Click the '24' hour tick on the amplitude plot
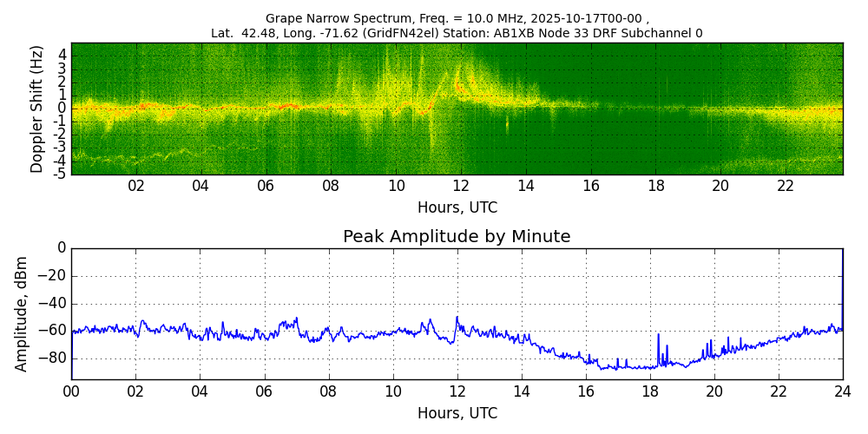868x434 pixels. point(842,392)
